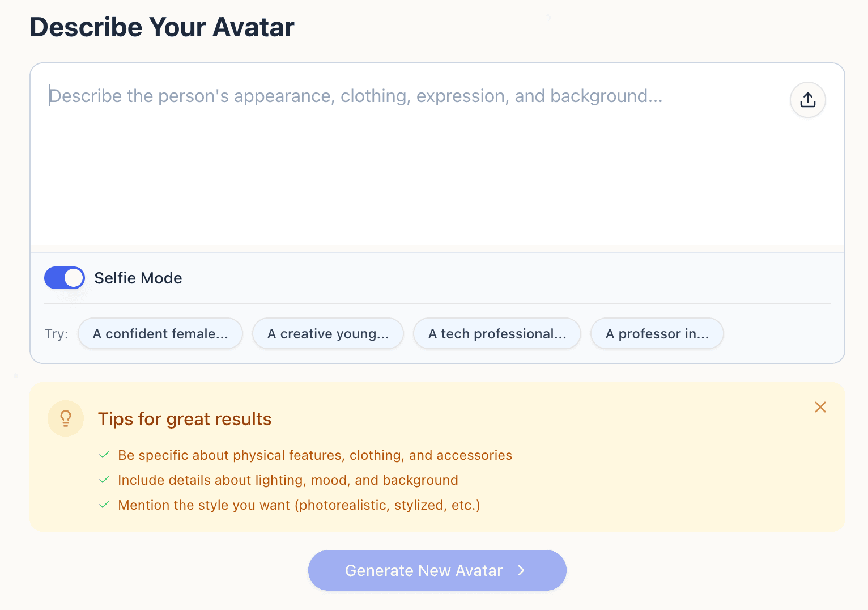Choose the 'A creative young...' prompt suggestion
Viewport: 868px width, 610px height.
point(328,334)
